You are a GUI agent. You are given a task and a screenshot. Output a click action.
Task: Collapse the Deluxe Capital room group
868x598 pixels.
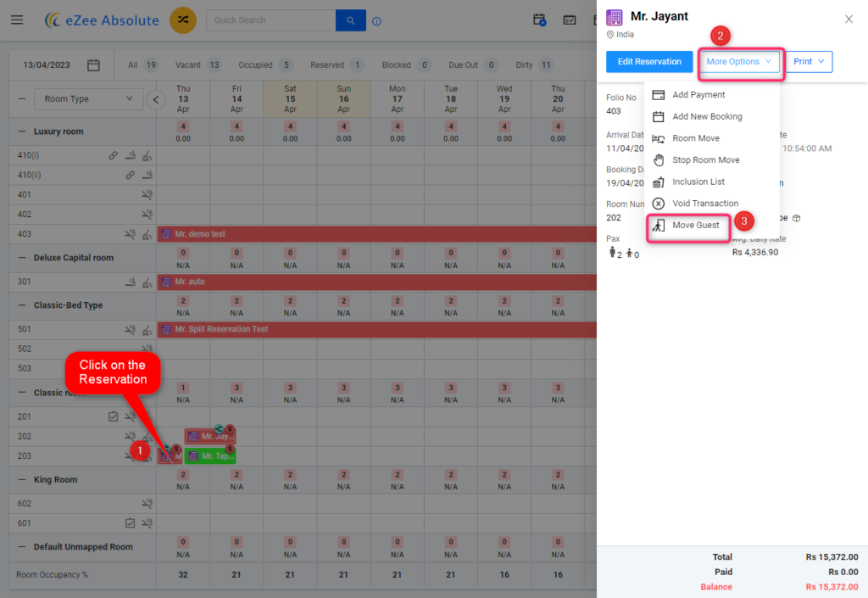point(22,258)
